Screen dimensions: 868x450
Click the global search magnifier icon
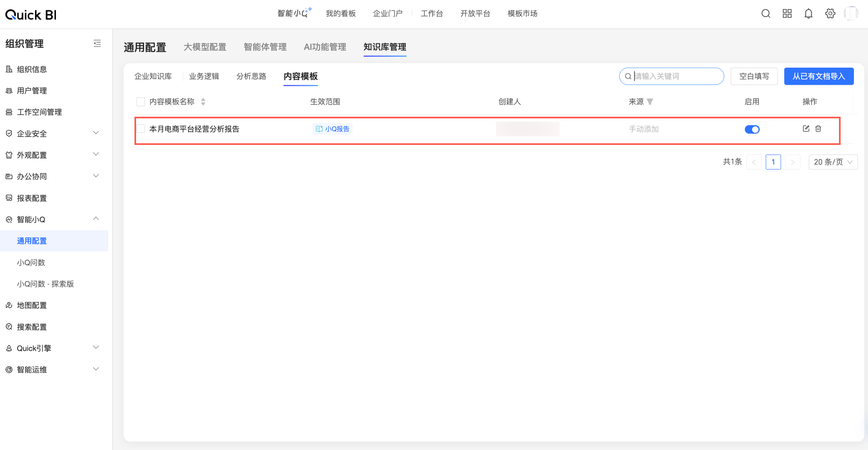point(765,14)
